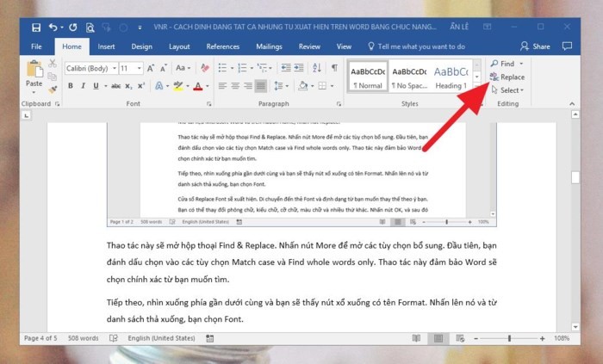603x364 pixels.
Task: Collapse the ribbon with the chevron
Action: 572,103
